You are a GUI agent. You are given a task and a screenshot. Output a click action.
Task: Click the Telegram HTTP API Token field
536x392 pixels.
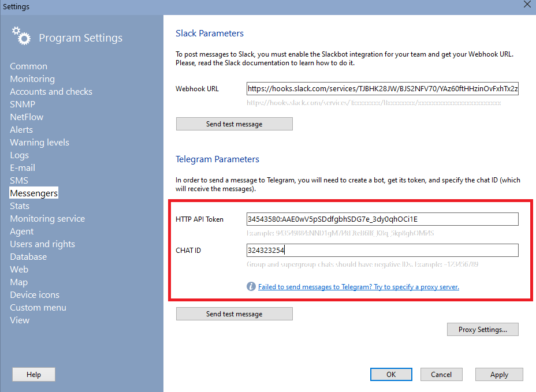pos(382,219)
